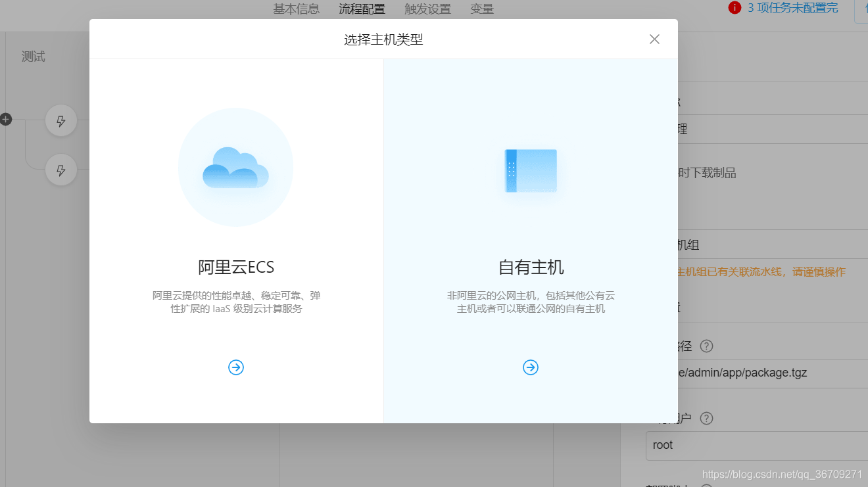This screenshot has width=868, height=487.
Task: Open the 流程配置 tab
Action: pyautogui.click(x=362, y=9)
